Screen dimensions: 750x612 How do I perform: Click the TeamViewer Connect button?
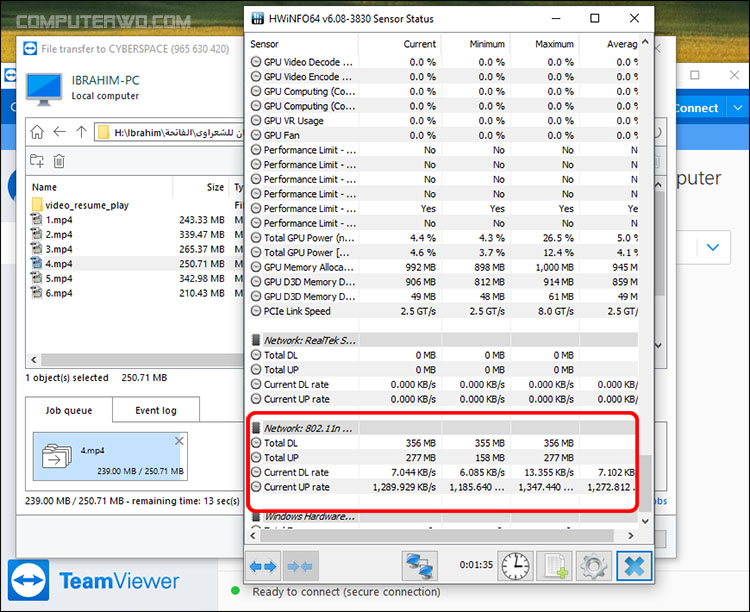(696, 108)
